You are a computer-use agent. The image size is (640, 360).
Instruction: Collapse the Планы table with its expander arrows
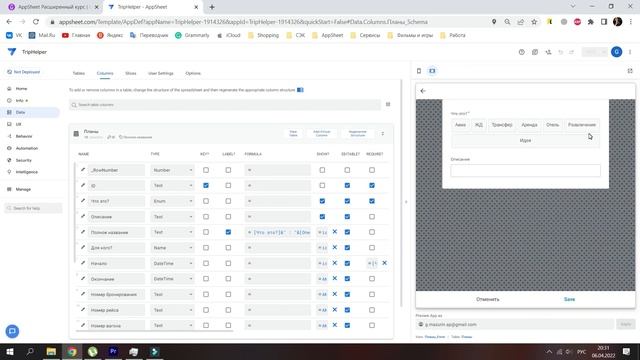tap(382, 134)
